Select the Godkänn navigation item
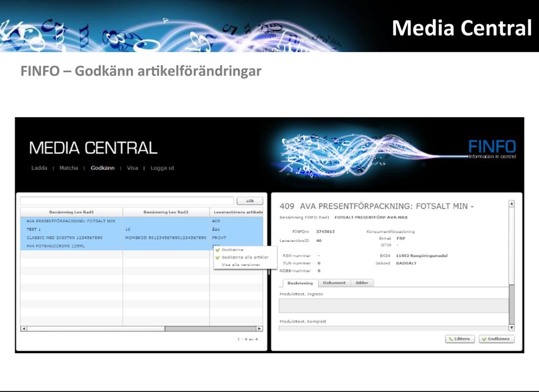 click(x=102, y=168)
